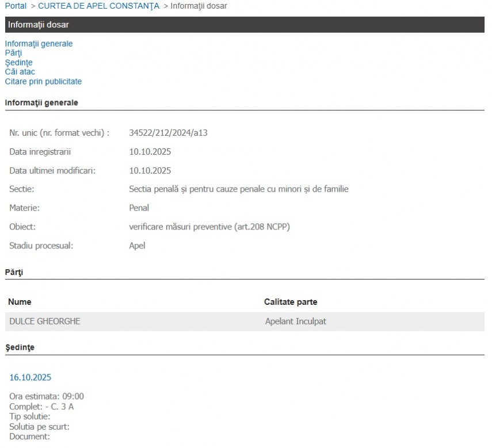Click the Ora estimata 09:00 line
The image size is (492, 448).
click(47, 397)
